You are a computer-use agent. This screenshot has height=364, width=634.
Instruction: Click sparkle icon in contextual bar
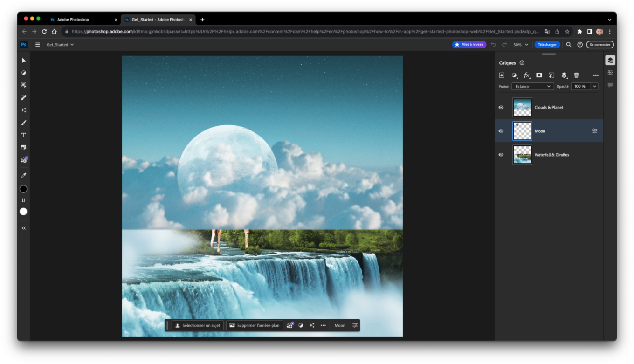[312, 325]
